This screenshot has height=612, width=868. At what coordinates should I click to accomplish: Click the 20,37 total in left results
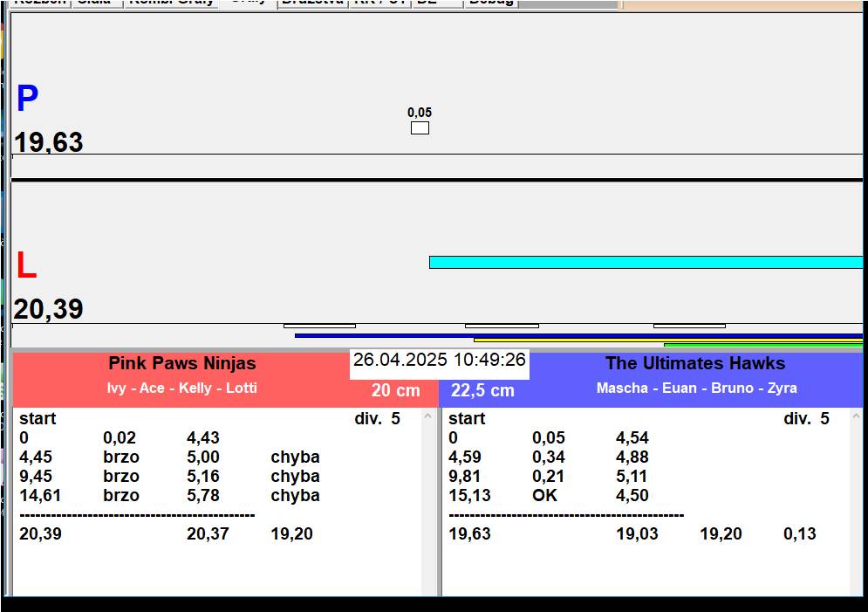pos(208,534)
